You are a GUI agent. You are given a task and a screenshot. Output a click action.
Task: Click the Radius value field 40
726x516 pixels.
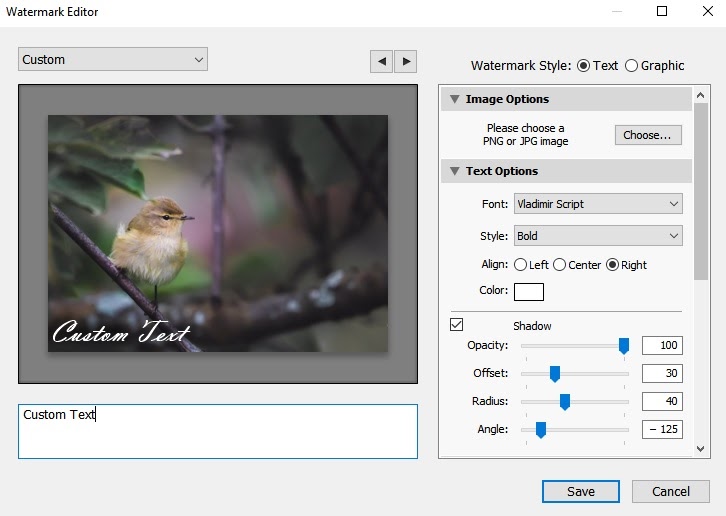click(662, 401)
